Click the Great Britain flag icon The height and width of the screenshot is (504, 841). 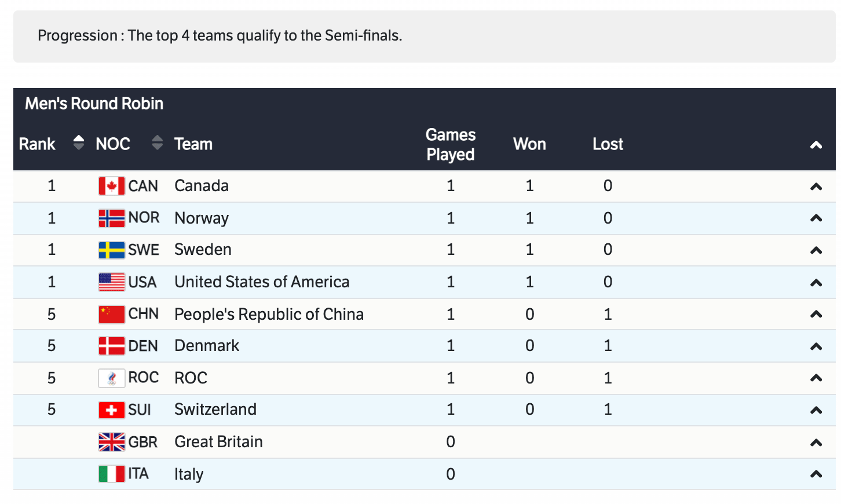[111, 442]
